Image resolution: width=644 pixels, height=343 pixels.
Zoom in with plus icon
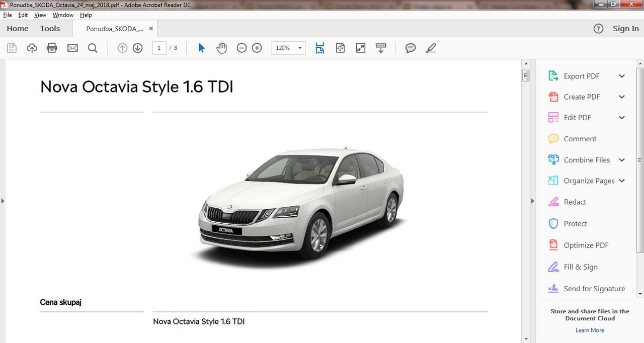[x=257, y=48]
